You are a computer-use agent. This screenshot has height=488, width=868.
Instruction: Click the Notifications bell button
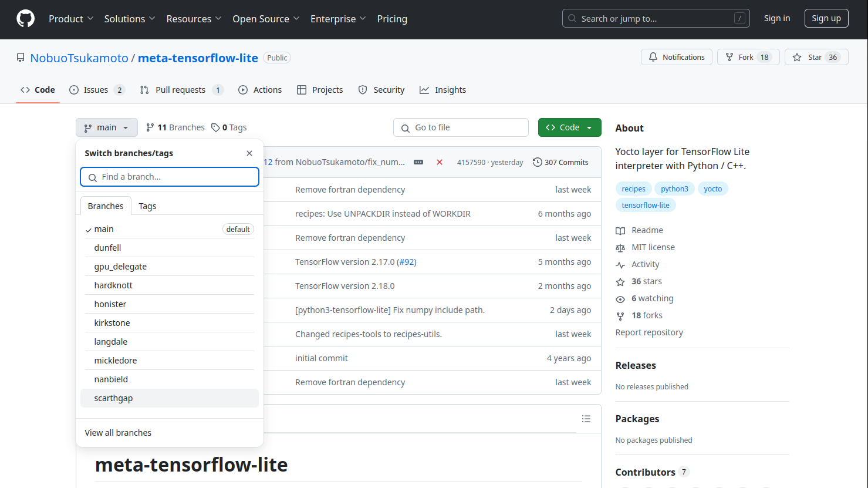coord(677,57)
